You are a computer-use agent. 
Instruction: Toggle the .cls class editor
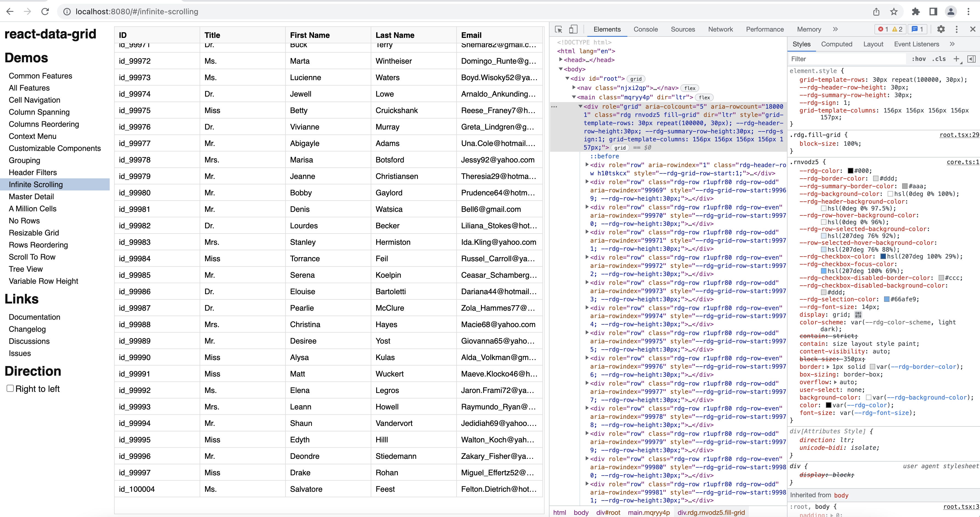pyautogui.click(x=939, y=59)
